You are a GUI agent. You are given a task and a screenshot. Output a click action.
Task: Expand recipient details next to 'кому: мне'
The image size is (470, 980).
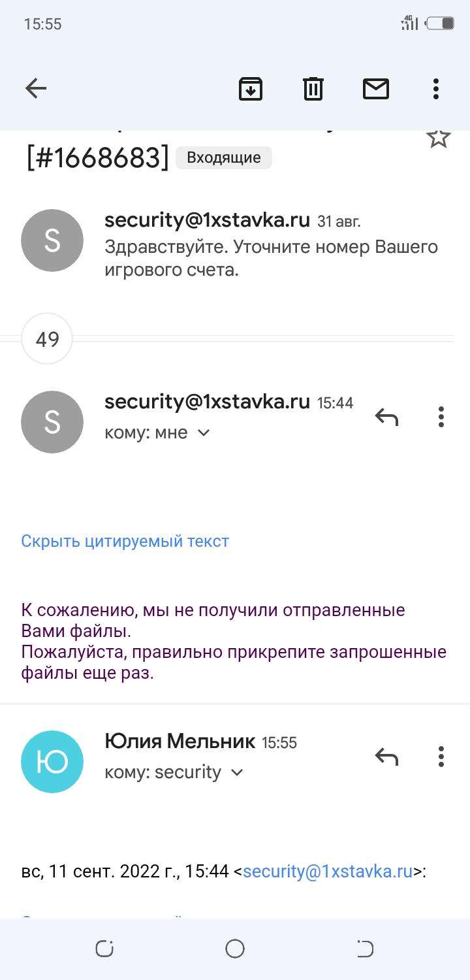204,433
